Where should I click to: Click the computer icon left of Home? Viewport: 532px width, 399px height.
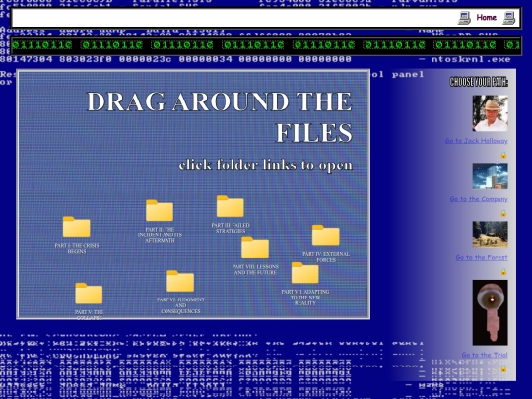point(464,18)
